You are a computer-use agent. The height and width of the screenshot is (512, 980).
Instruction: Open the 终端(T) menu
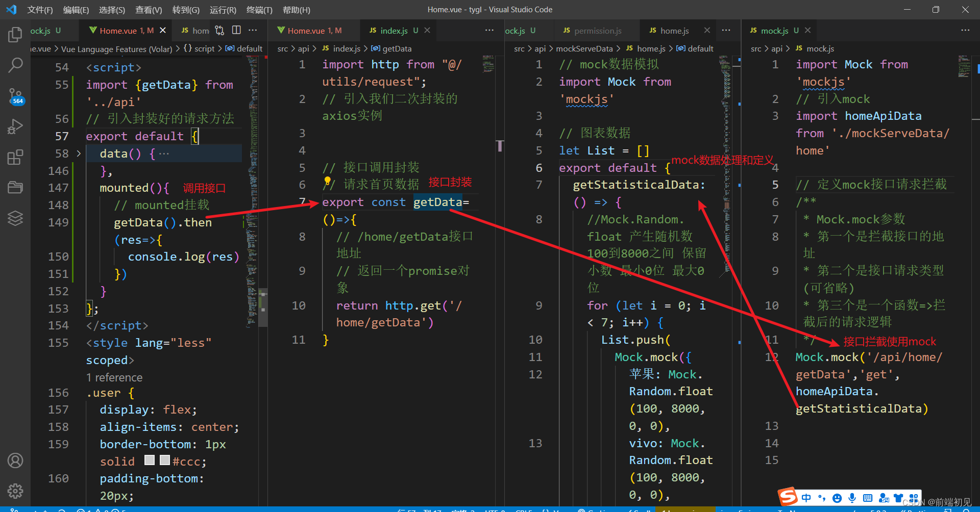click(x=259, y=10)
